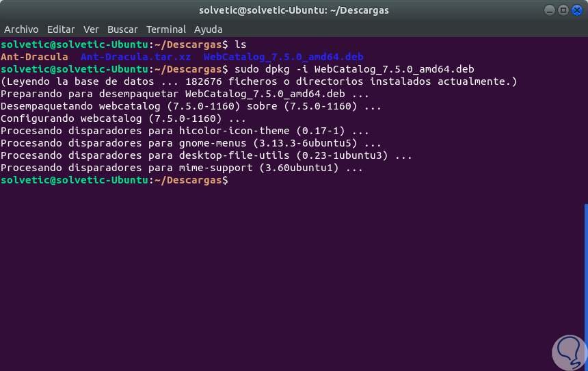Click the window title bar text
The image size is (588, 371).
293,10
